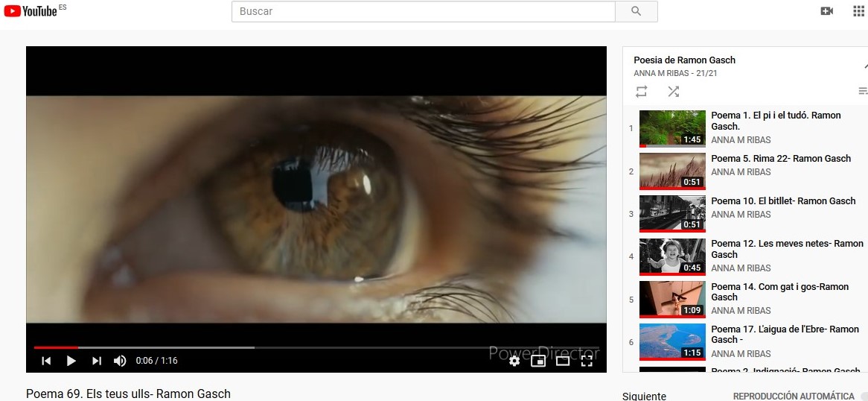Screen dimensions: 868x401
Task: Open the YouTube apps grid
Action: pos(858,11)
